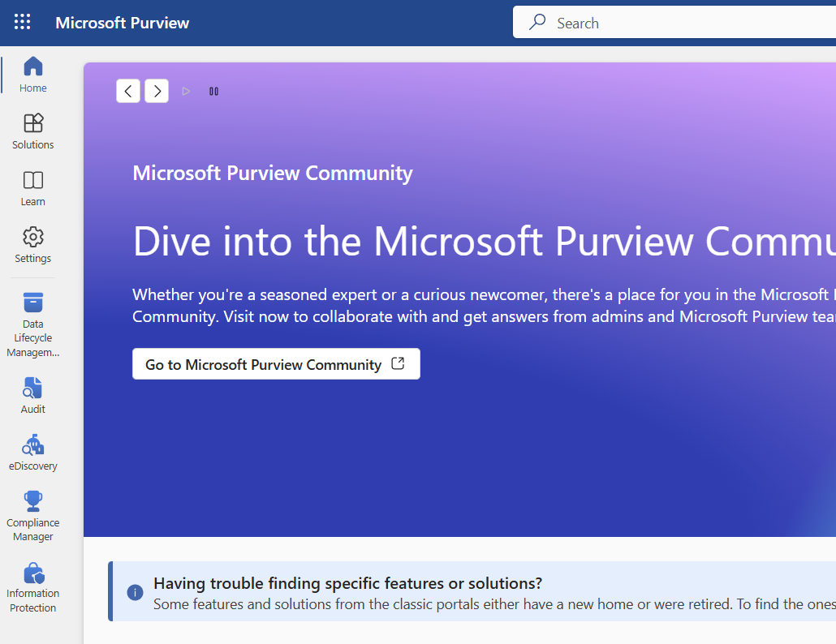Advance to the next carousel slide
The image size is (836, 644).
[157, 91]
